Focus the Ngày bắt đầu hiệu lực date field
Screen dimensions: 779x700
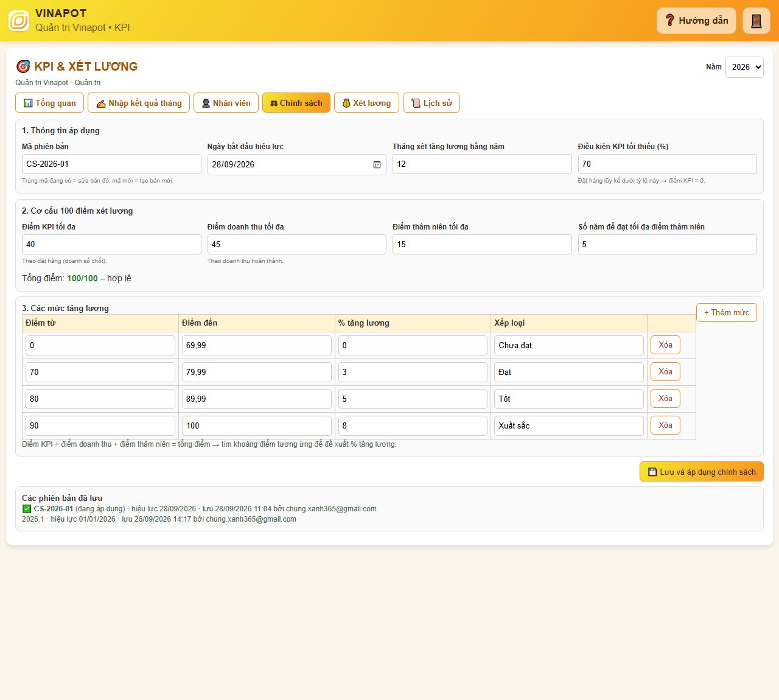[297, 164]
